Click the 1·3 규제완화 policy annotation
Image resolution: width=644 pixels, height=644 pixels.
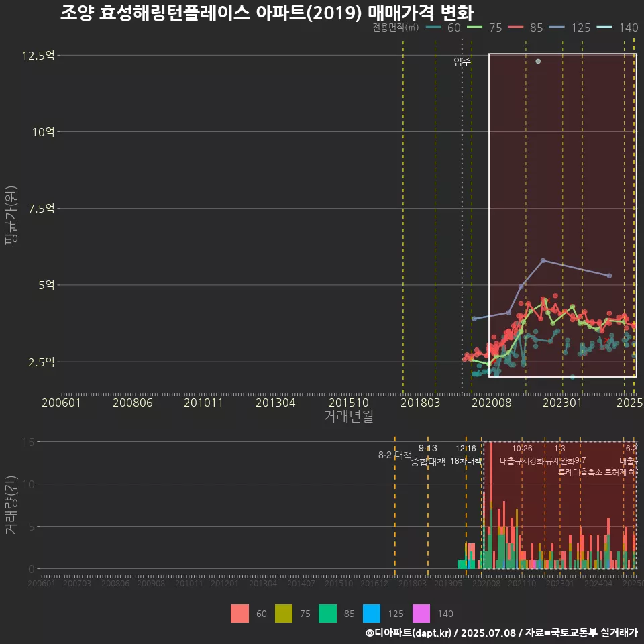(559, 455)
